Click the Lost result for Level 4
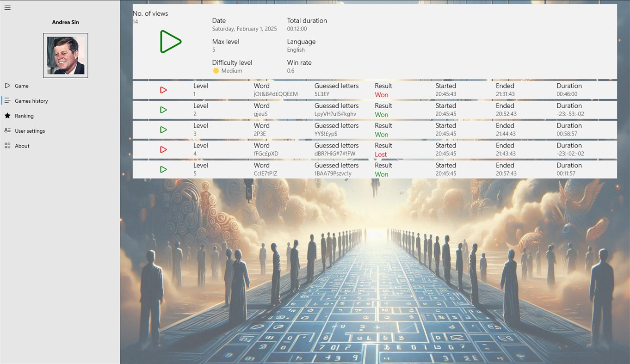The height and width of the screenshot is (364, 630). coord(381,154)
